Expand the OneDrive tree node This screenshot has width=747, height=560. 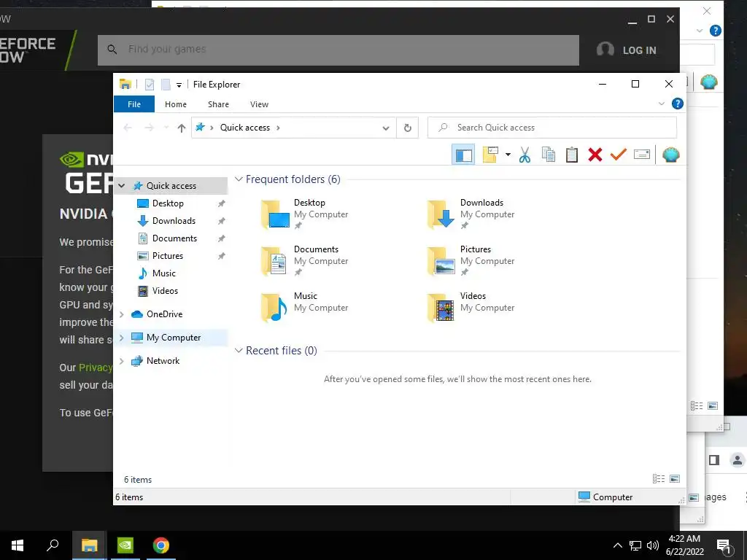[122, 314]
